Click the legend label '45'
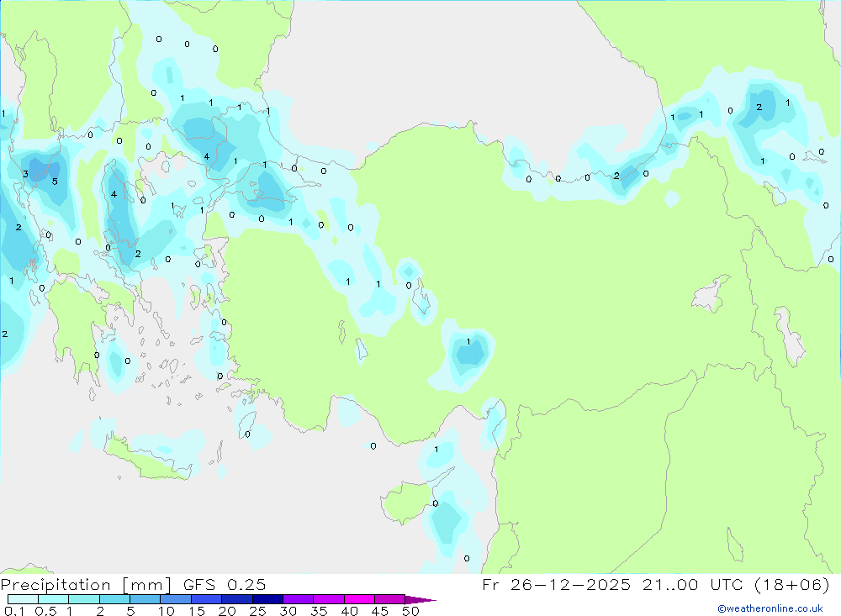841x616 pixels. (x=380, y=611)
